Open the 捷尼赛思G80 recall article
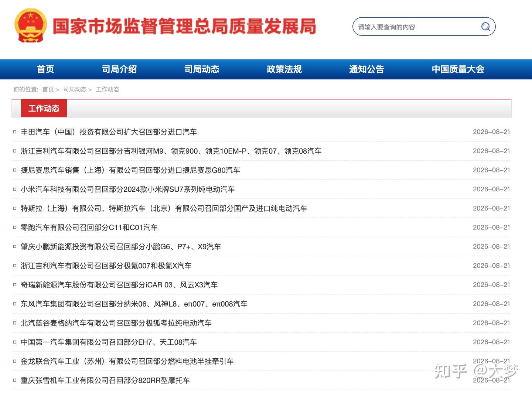The height and width of the screenshot is (393, 532). pyautogui.click(x=130, y=170)
